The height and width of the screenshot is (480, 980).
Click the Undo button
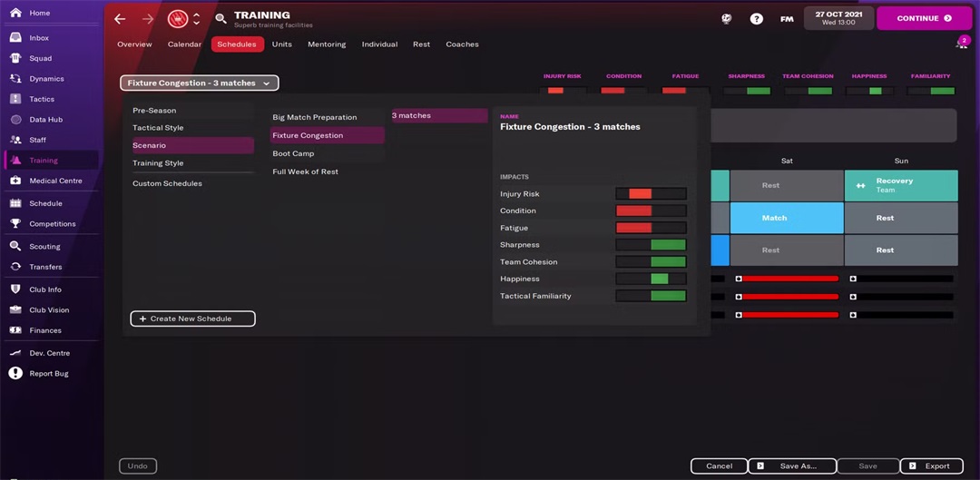pos(138,466)
